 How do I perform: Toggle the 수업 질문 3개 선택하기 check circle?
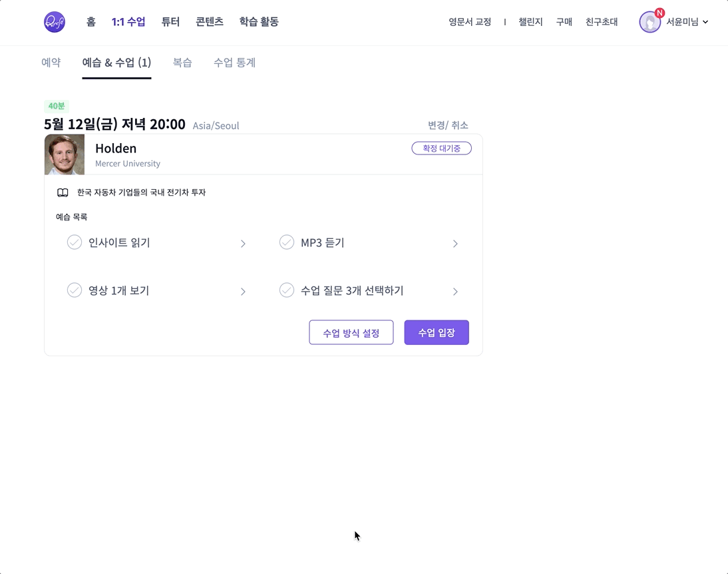point(286,290)
